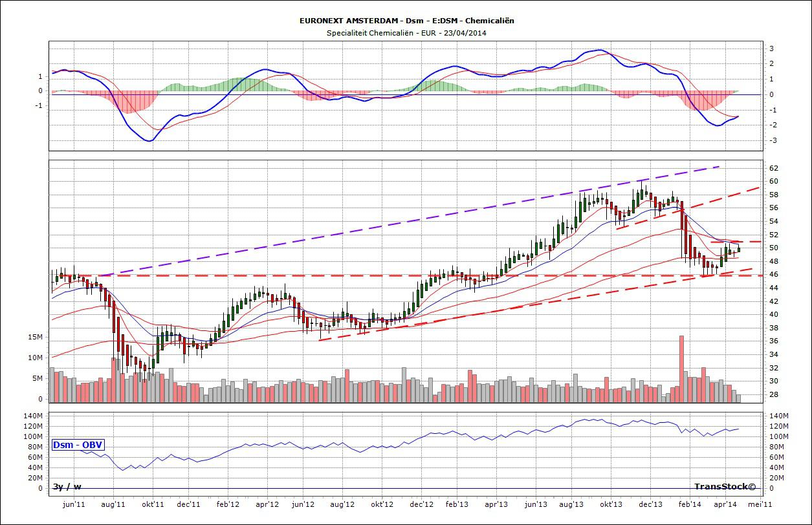Click the 3y / w timeframe label

pyautogui.click(x=67, y=486)
